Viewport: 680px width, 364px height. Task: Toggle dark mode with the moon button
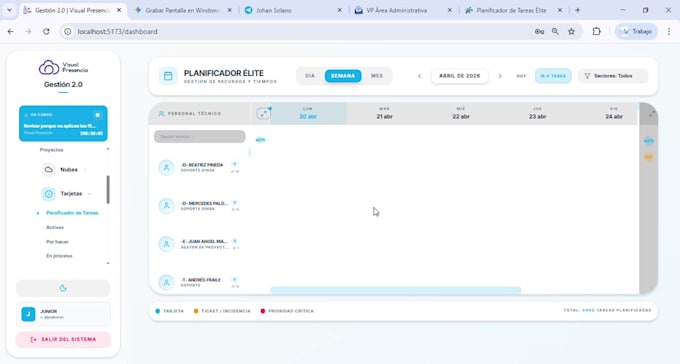point(63,288)
